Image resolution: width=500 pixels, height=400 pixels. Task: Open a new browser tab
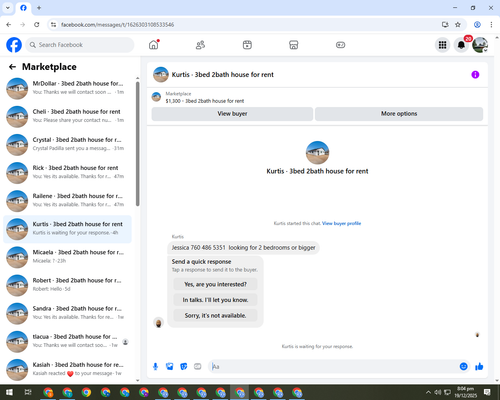pos(39,8)
